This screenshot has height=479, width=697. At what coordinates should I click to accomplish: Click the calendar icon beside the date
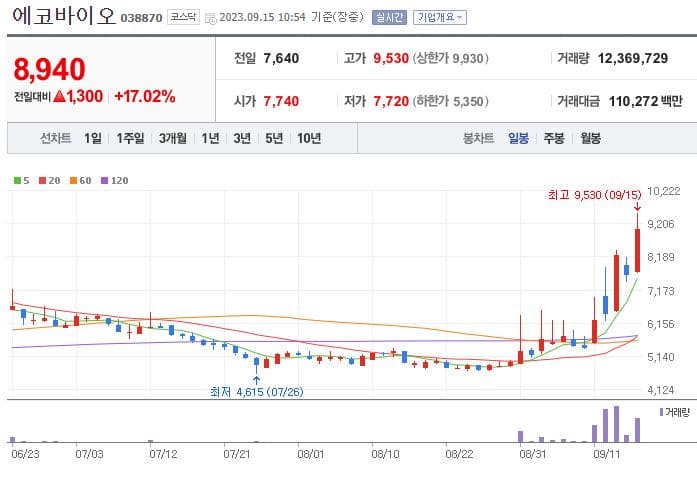pos(211,18)
